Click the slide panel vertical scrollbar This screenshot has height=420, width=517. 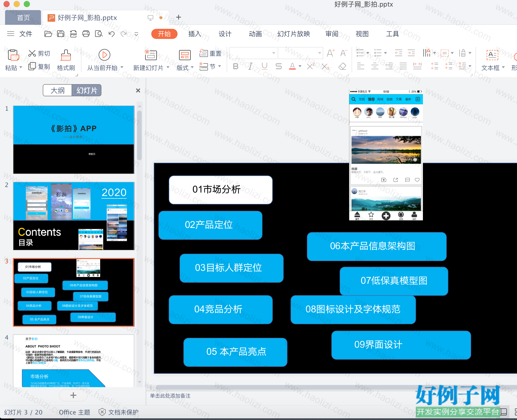pyautogui.click(x=139, y=135)
